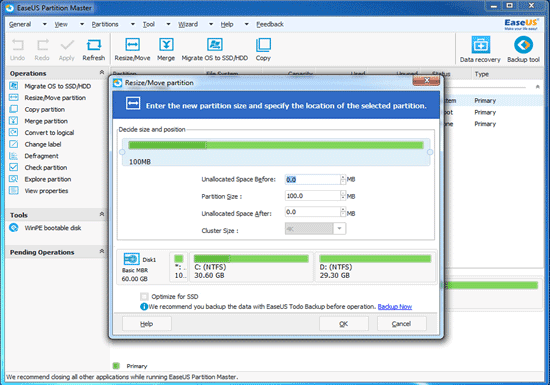
Task: Click the left resize handle of partition bar
Action: coord(122,152)
